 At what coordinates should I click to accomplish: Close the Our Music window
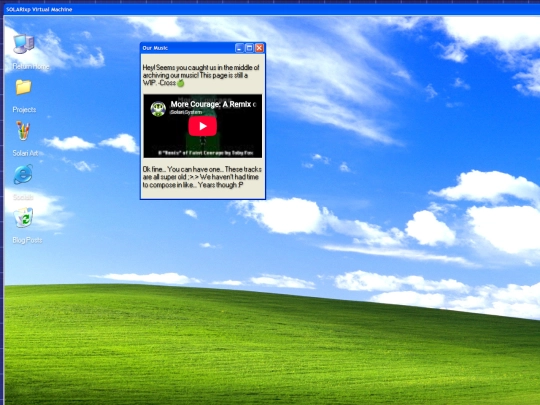click(259, 48)
